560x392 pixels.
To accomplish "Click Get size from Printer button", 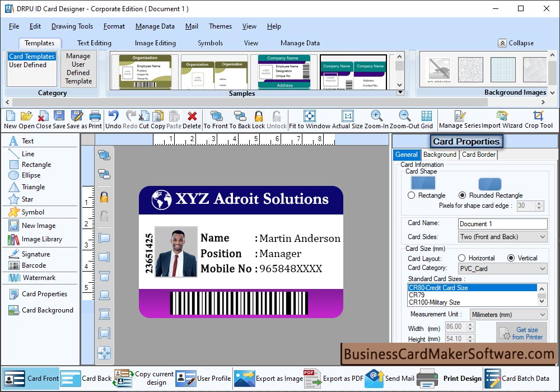I will click(521, 333).
